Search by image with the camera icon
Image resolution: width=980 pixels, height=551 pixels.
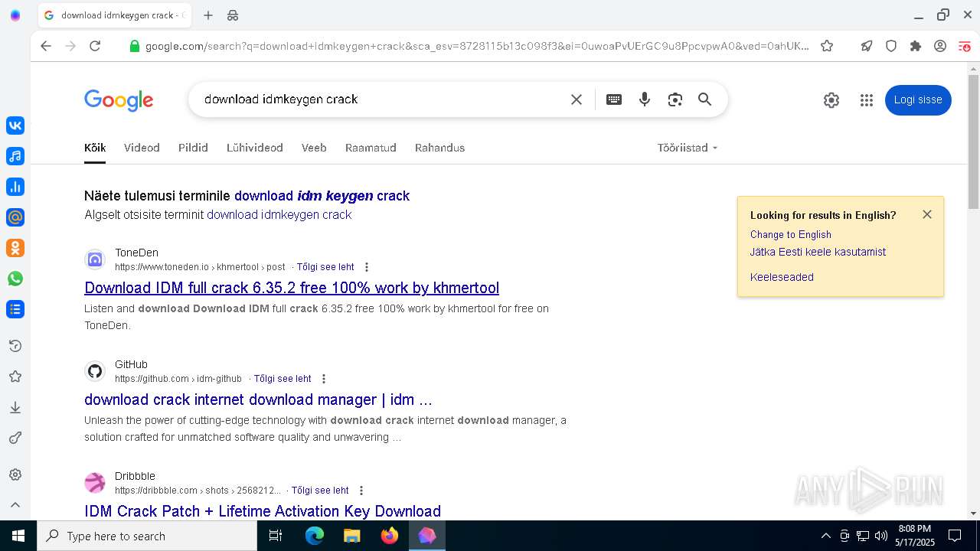(675, 99)
